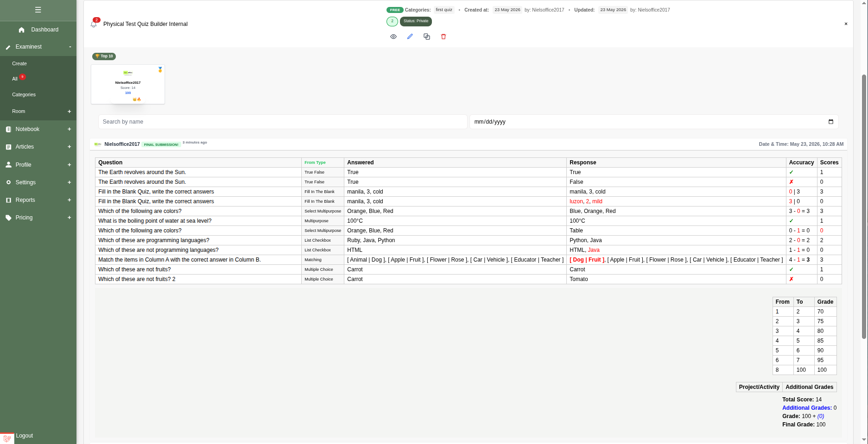The image size is (868, 444).
Task: Click the Settings gear icon
Action: [x=8, y=182]
